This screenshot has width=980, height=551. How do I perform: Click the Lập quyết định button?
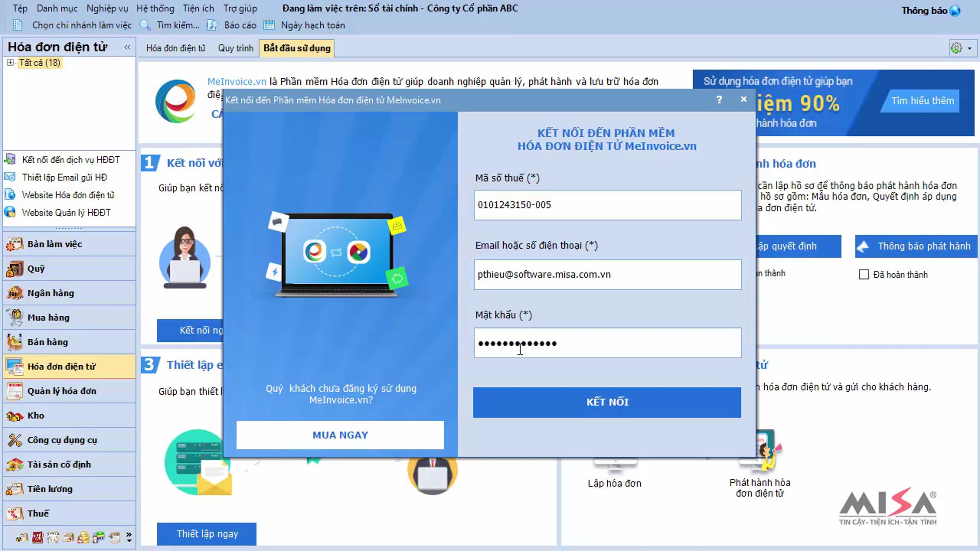798,246
